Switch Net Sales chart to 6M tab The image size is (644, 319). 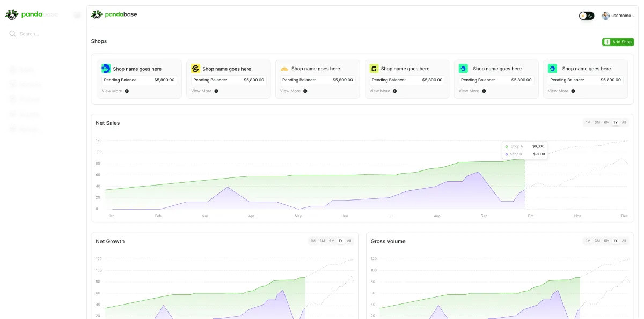pyautogui.click(x=606, y=123)
